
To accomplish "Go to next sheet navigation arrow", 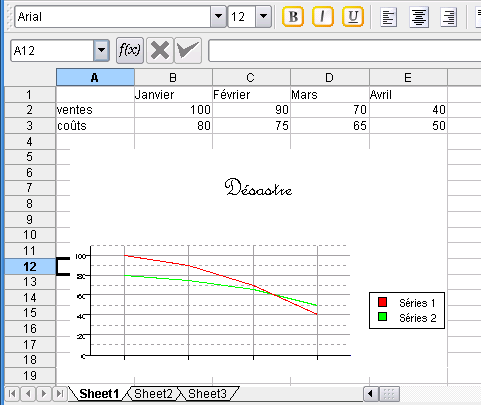I will (x=44, y=394).
